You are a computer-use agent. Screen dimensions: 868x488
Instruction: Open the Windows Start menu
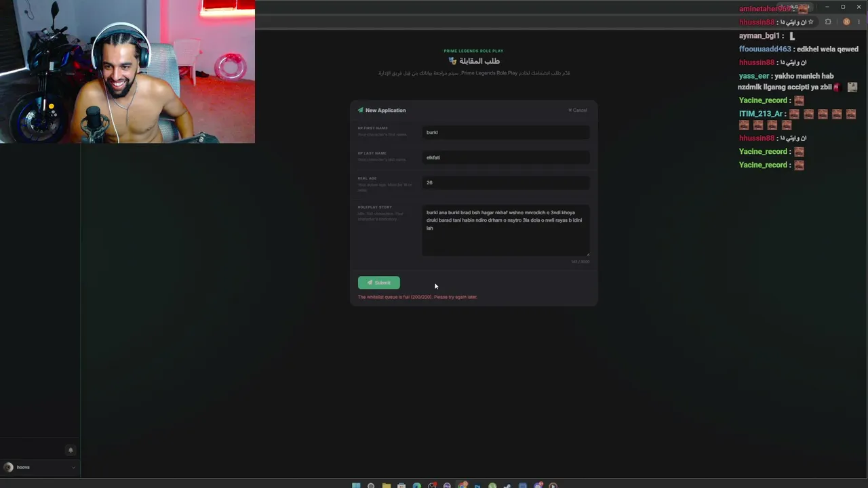pyautogui.click(x=356, y=485)
